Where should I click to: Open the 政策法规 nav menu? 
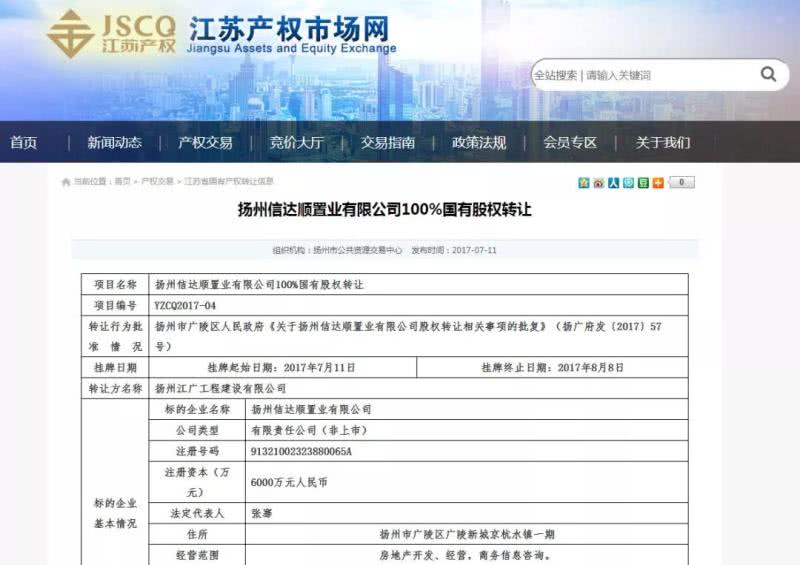pyautogui.click(x=479, y=142)
